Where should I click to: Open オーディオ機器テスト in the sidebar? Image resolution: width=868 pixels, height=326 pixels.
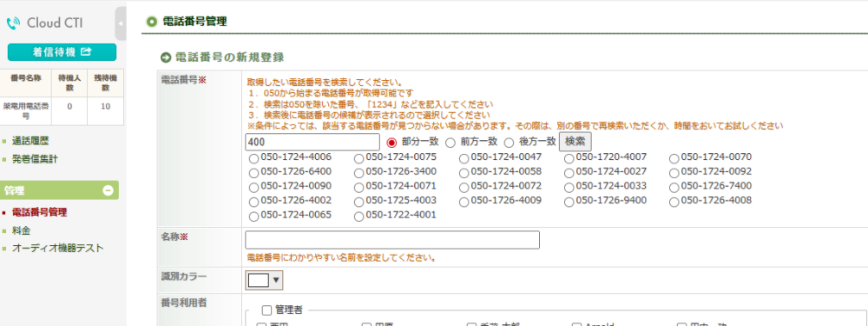[x=57, y=248]
